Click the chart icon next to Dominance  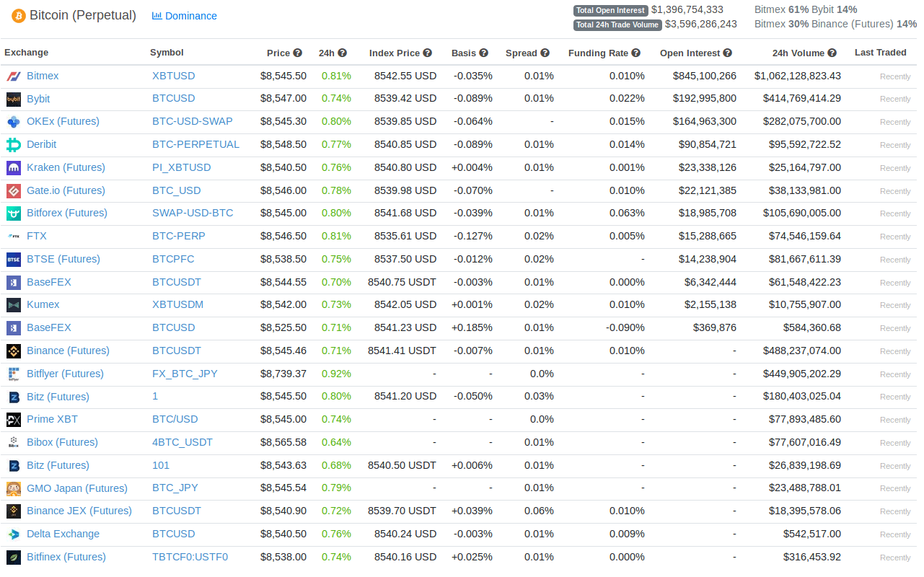point(157,15)
